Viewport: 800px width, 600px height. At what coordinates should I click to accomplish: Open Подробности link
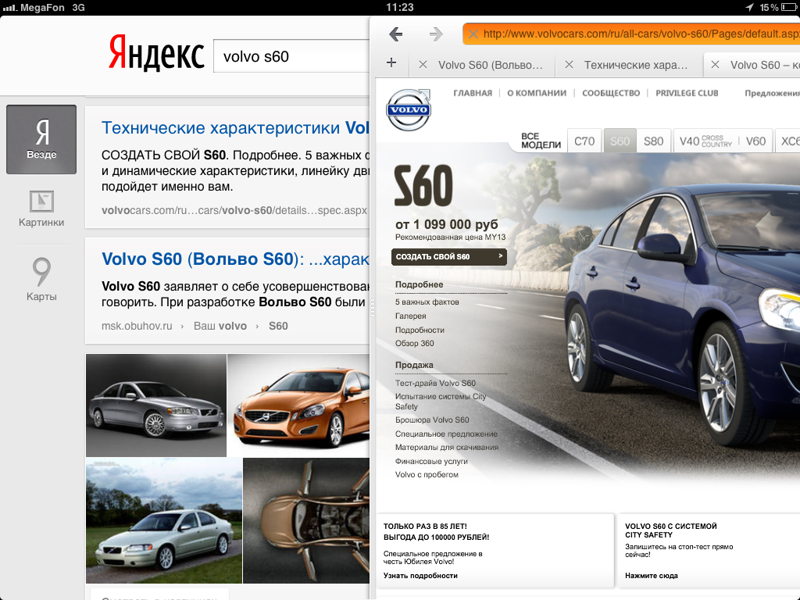point(419,330)
